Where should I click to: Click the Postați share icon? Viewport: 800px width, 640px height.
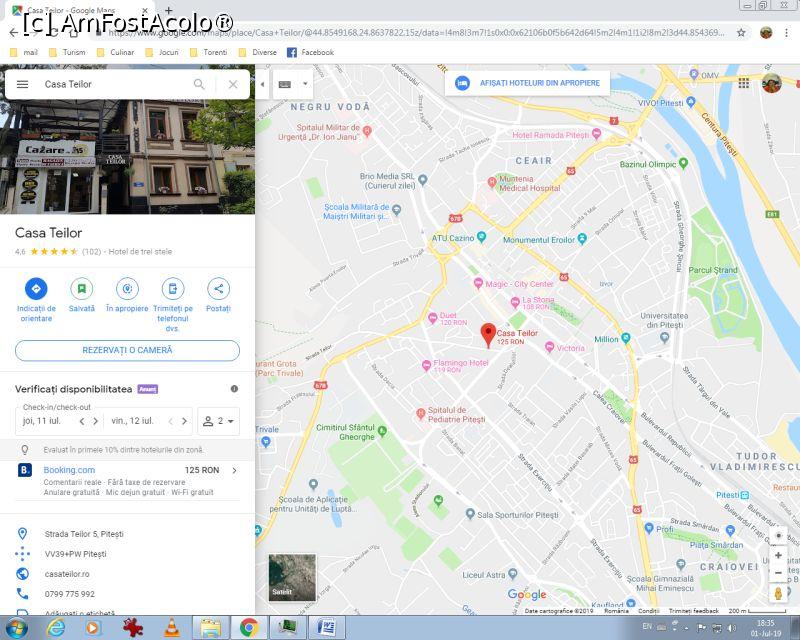pyautogui.click(x=218, y=289)
